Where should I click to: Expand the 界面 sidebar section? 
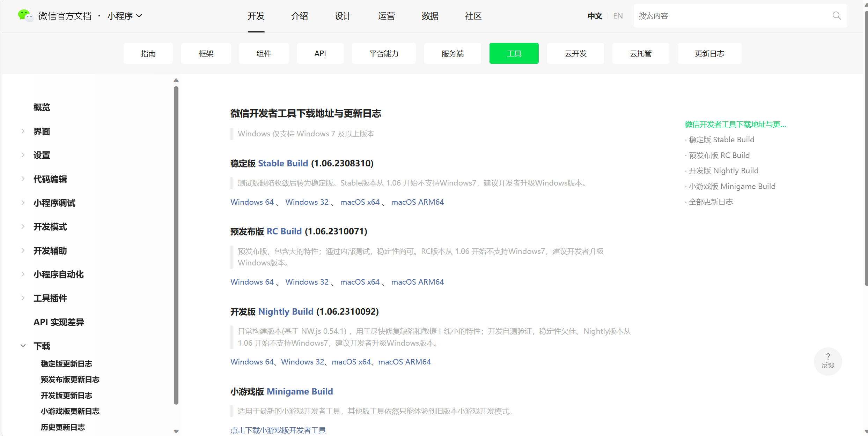coord(23,131)
